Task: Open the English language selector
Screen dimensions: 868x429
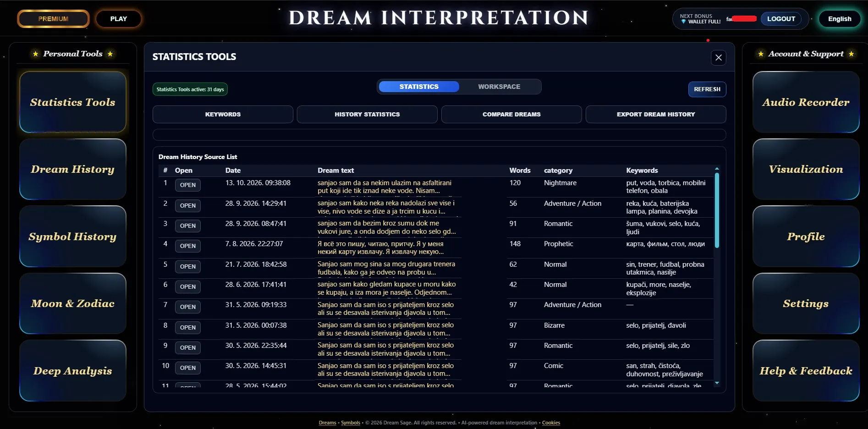Action: tap(840, 19)
